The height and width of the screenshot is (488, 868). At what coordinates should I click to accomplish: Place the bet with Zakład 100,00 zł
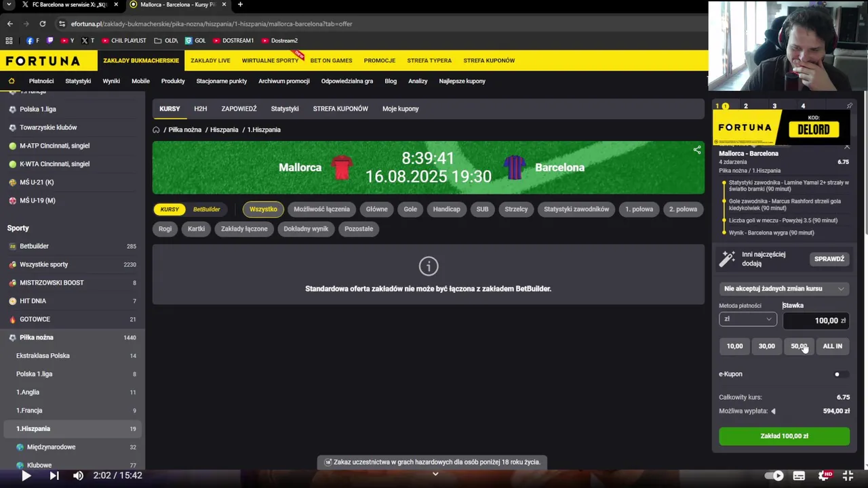(784, 436)
